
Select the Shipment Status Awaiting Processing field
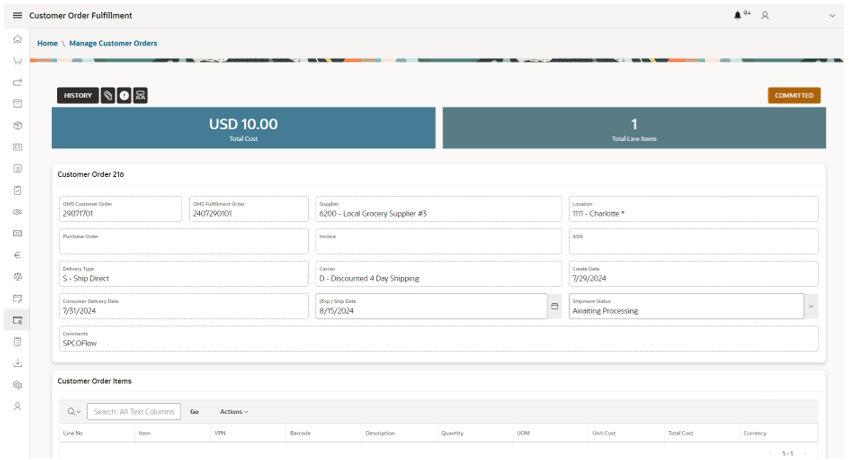tap(686, 306)
